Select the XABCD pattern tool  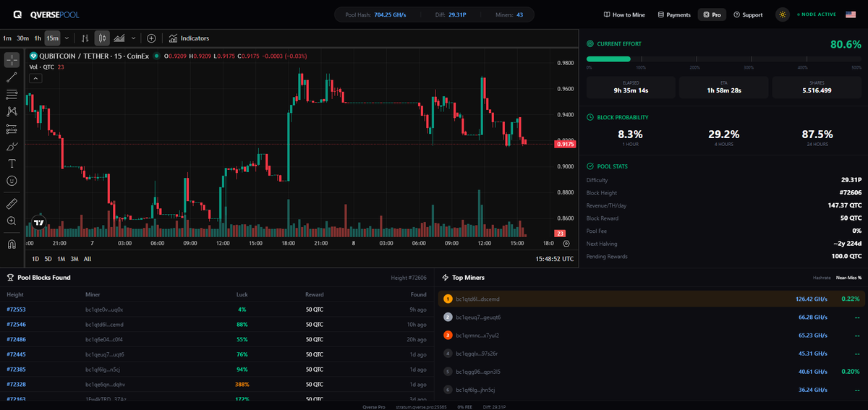12,111
